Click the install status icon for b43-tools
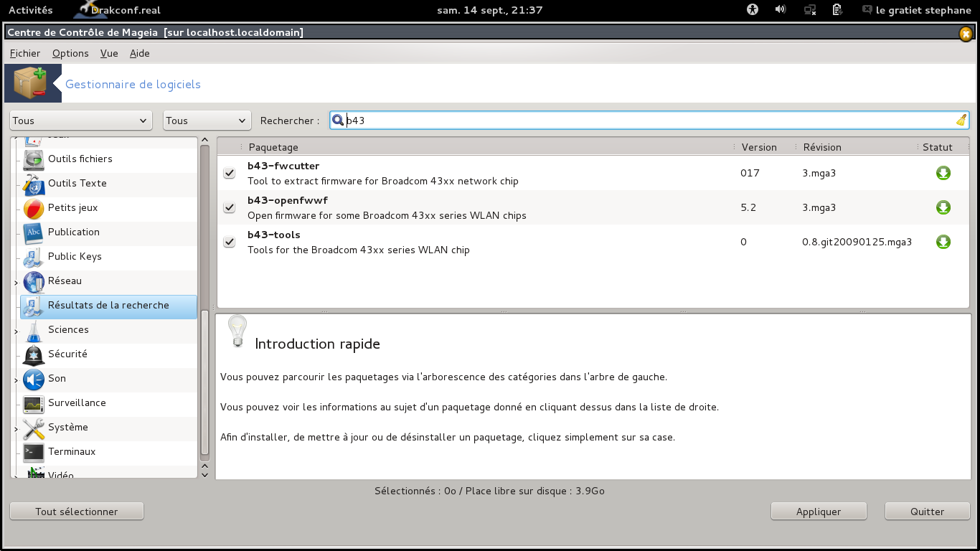The width and height of the screenshot is (980, 551). pos(943,242)
